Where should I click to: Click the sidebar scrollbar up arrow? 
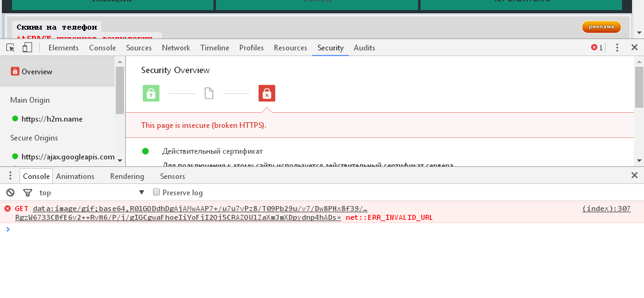point(120,62)
